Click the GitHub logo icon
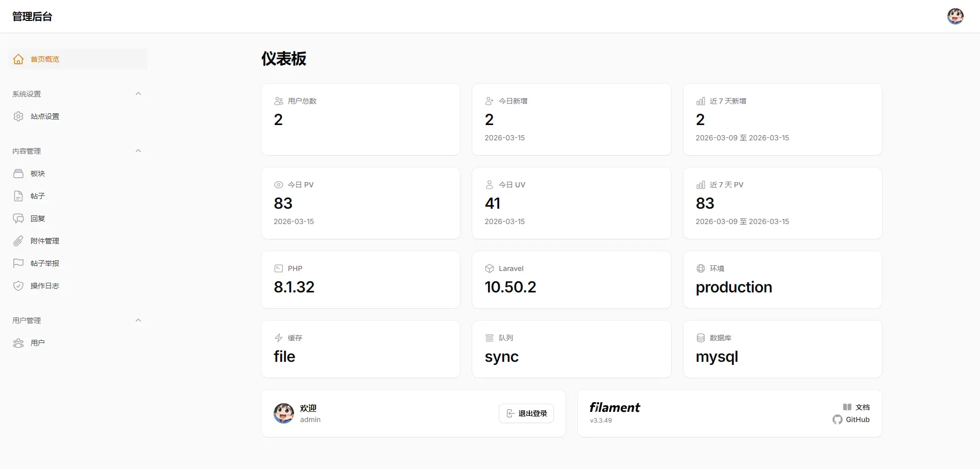980x469 pixels. (838, 419)
